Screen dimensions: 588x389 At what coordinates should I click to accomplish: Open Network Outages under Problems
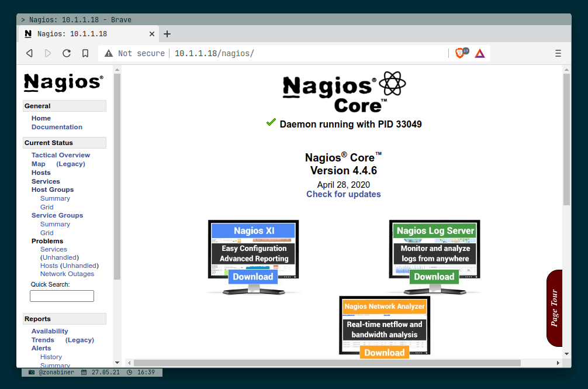click(x=67, y=273)
